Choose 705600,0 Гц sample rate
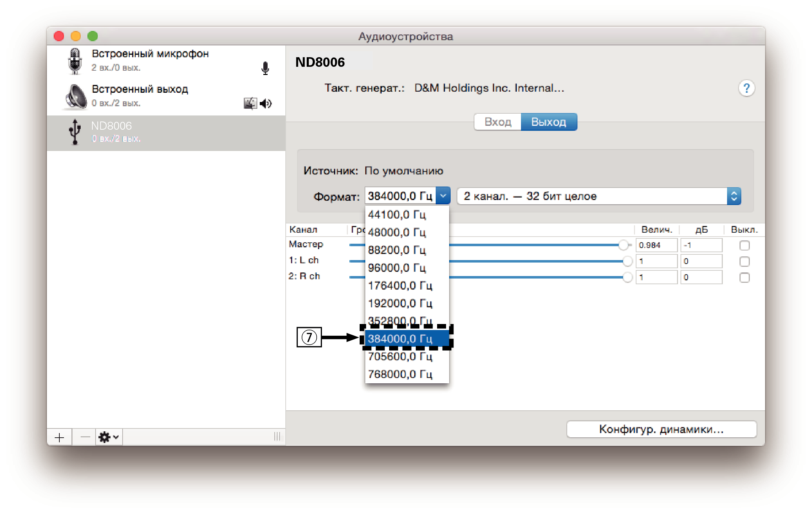Screen dimensions: 812x513 407,356
